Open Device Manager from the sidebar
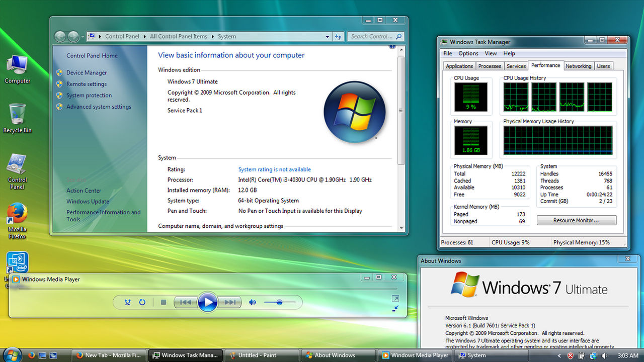 click(x=87, y=72)
